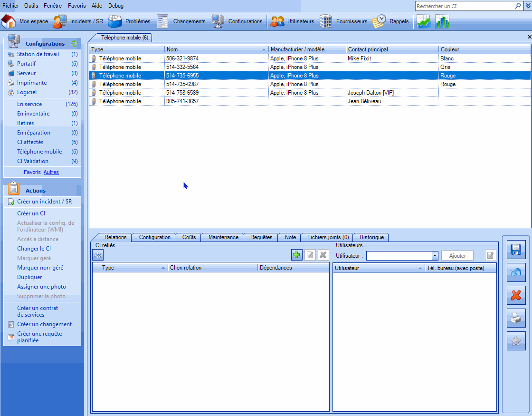
Task: Click the printer icon
Action: tap(516, 318)
